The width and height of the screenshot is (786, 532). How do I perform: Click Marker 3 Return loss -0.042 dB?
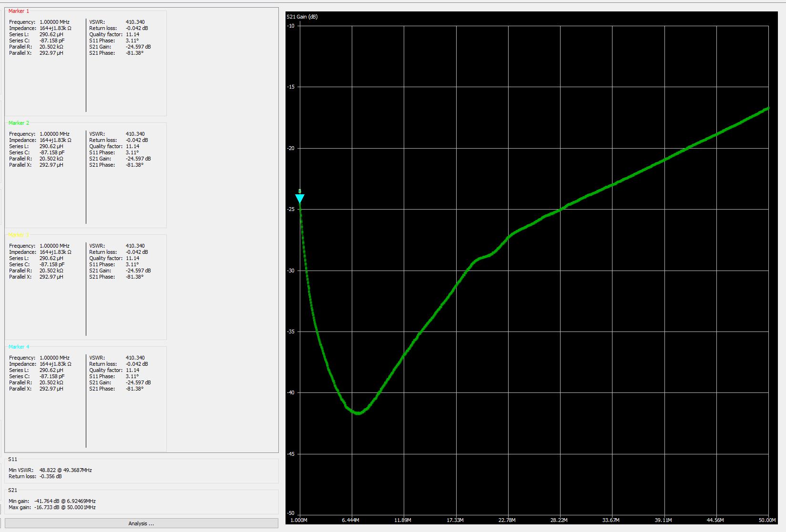(137, 252)
